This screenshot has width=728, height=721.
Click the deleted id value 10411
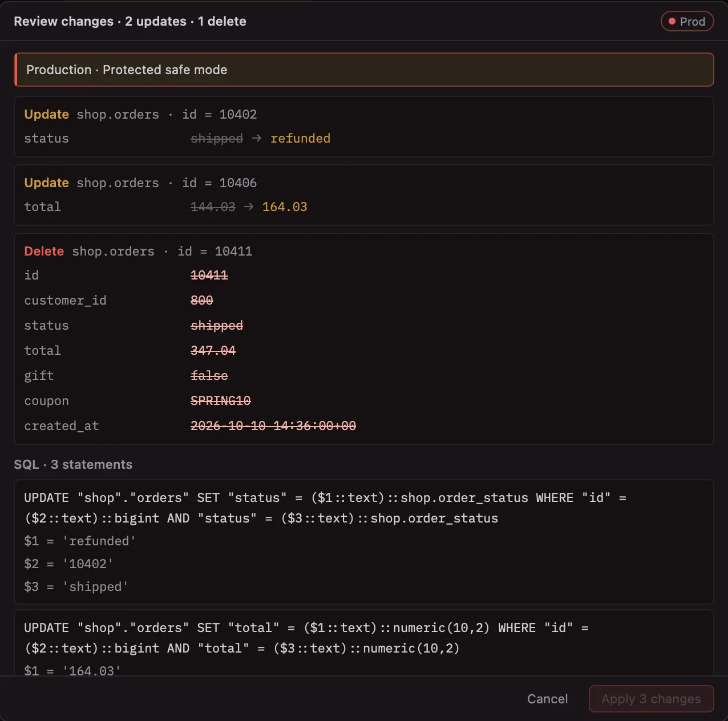[x=209, y=276]
